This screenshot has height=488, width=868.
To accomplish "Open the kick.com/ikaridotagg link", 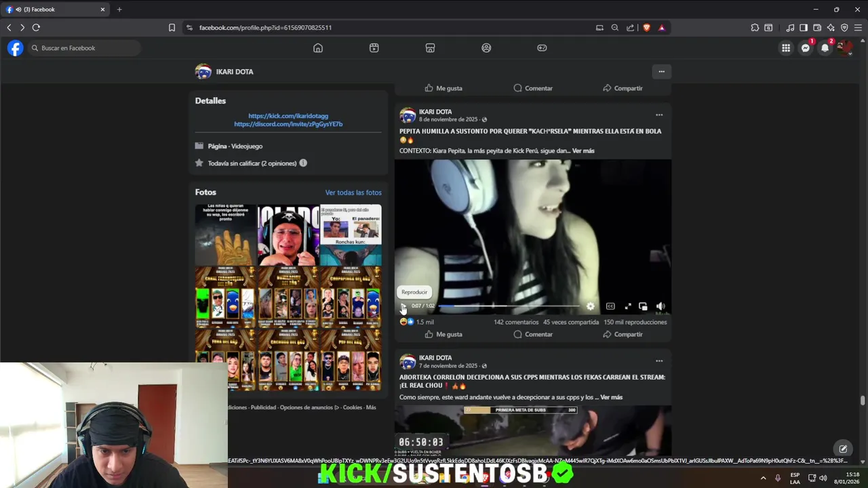I will (x=288, y=116).
